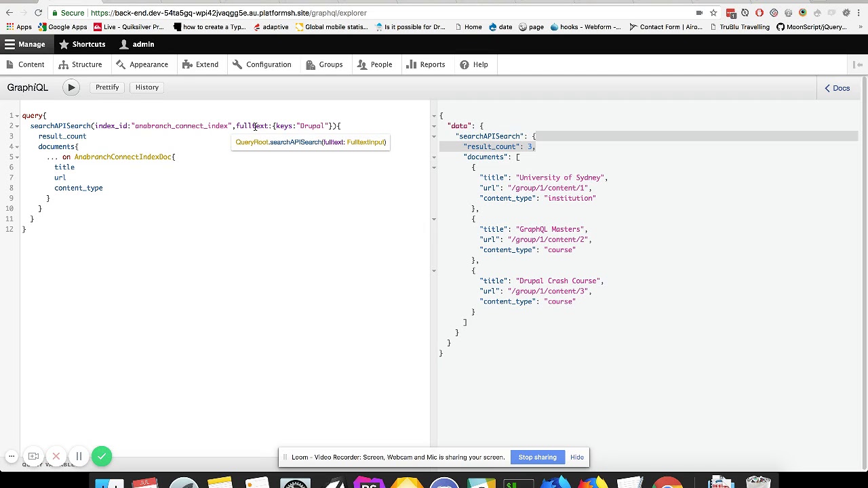Finish Loom recording with green checkmark
Viewport: 868px width, 488px height.
point(102,456)
